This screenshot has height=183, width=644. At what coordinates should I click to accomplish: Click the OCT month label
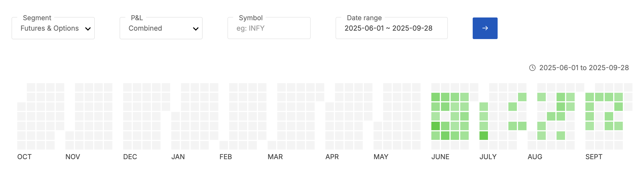click(24, 157)
